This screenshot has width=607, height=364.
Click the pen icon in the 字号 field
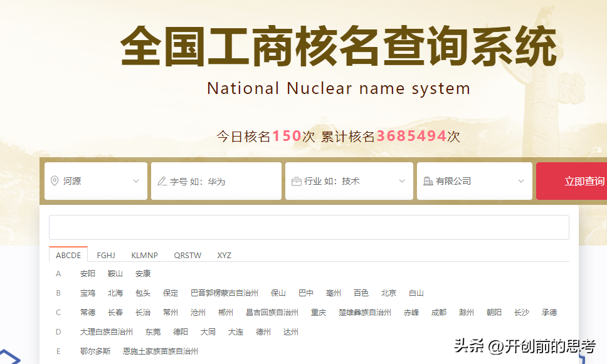[163, 181]
